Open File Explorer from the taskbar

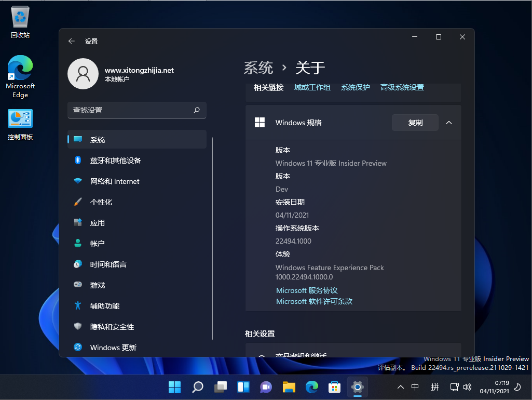[289, 387]
